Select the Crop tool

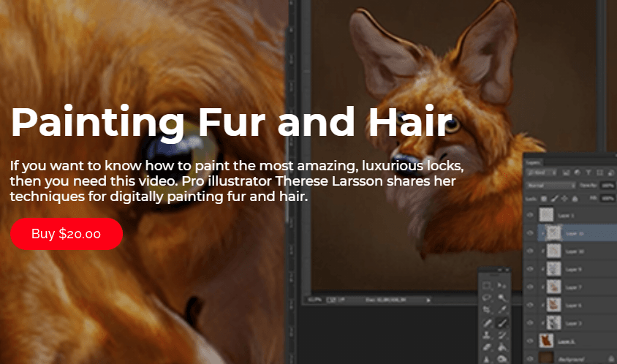click(x=487, y=310)
